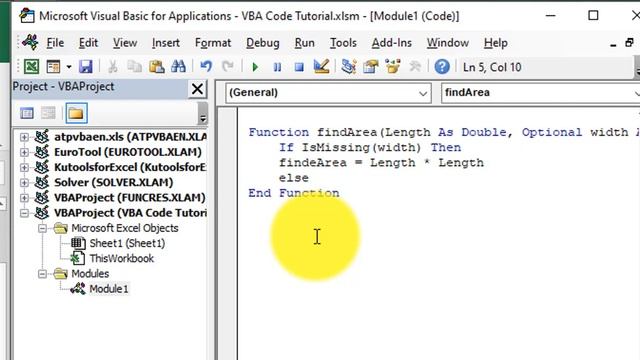Screen dimensions: 640x360
Task: Click the VBA menu bar Excel icon
Action: [30, 42]
